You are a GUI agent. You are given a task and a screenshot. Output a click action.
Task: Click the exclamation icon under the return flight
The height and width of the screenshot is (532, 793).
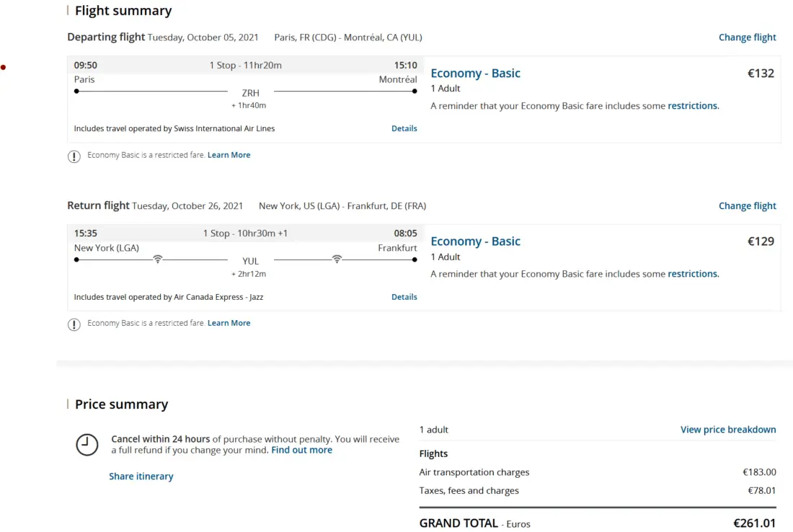74,324
